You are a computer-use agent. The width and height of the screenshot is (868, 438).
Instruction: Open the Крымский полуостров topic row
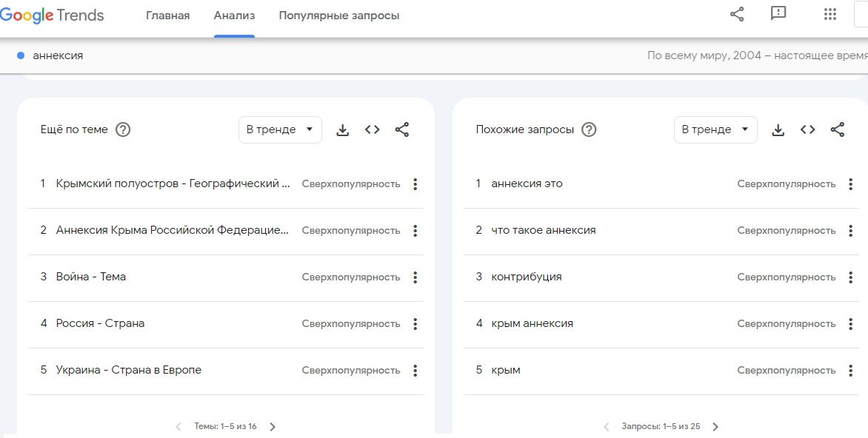click(173, 183)
